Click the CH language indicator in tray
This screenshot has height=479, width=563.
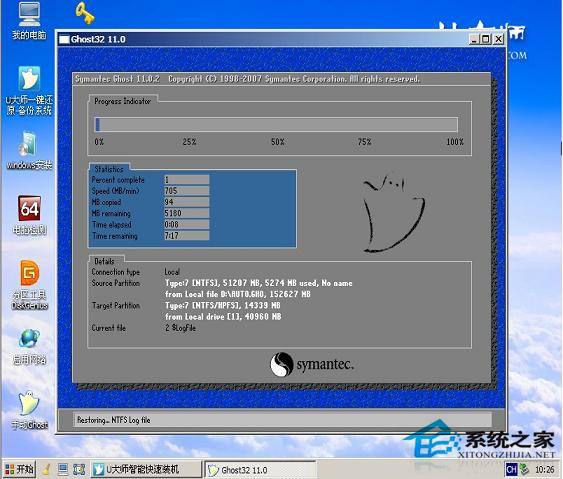pyautogui.click(x=511, y=469)
